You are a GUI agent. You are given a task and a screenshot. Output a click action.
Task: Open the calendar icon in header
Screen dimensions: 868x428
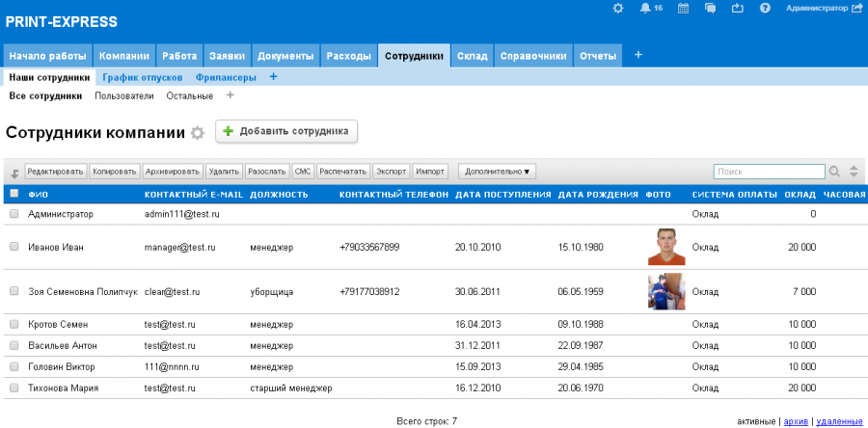click(684, 8)
